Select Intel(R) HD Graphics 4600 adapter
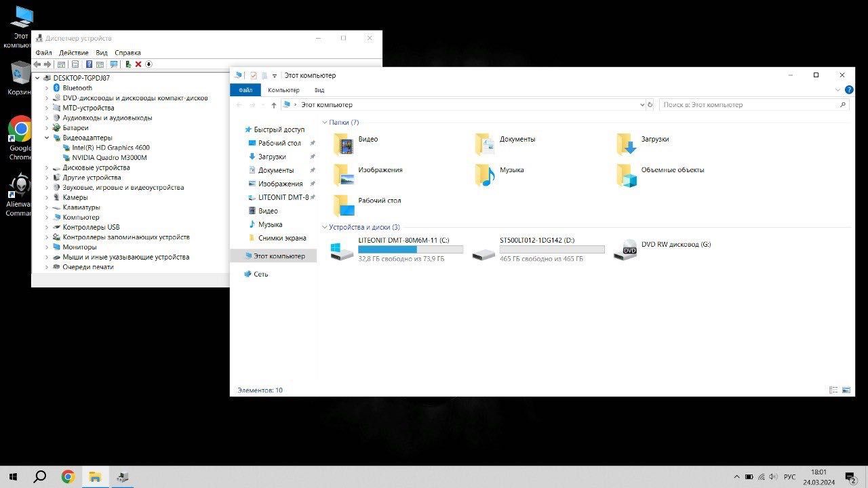 [106, 147]
